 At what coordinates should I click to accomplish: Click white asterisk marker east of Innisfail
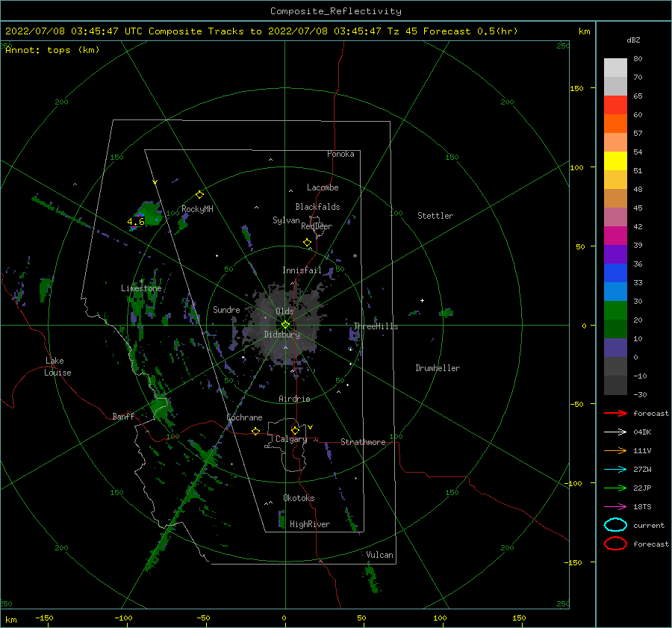tap(355, 256)
